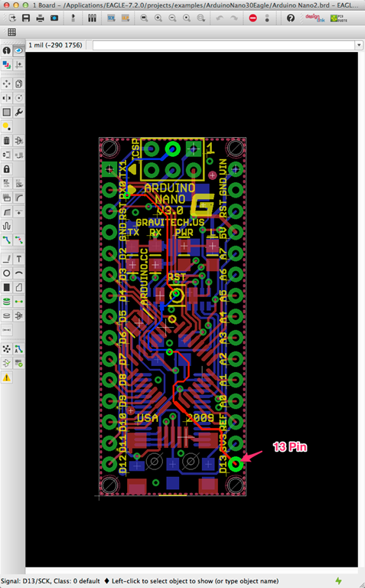Open the Display layers dialog
The height and width of the screenshot is (588, 365).
7,65
